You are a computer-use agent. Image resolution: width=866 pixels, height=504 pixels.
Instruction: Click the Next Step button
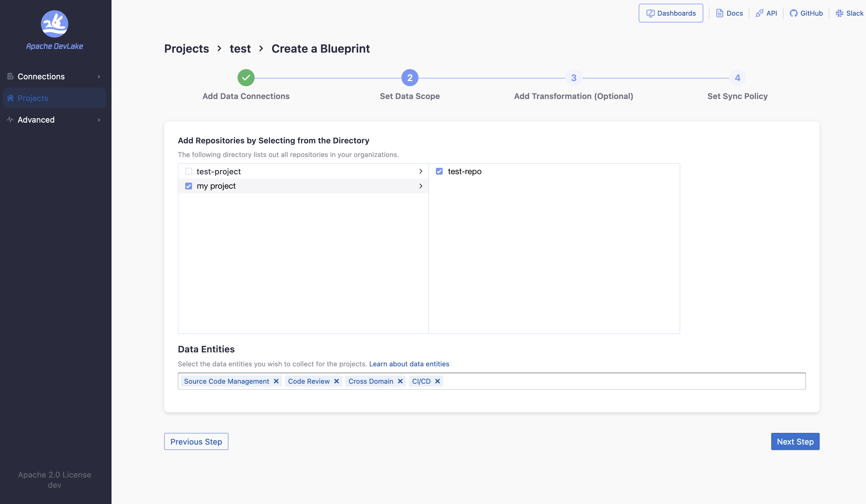(x=795, y=441)
